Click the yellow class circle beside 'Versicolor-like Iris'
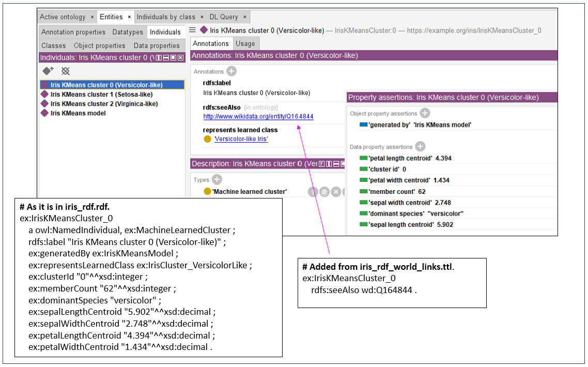588x367 pixels. click(207, 139)
